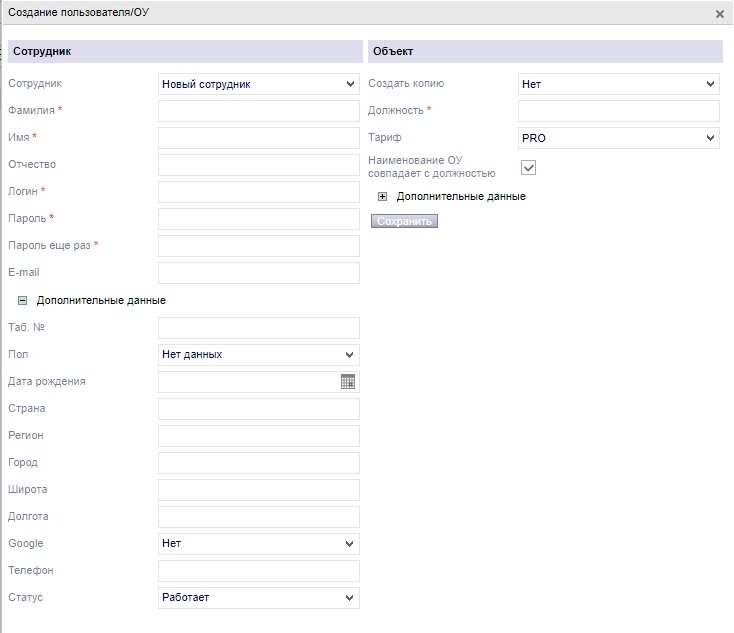The width and height of the screenshot is (734, 633).
Task: Open the Тариф dropdown
Action: pos(618,138)
